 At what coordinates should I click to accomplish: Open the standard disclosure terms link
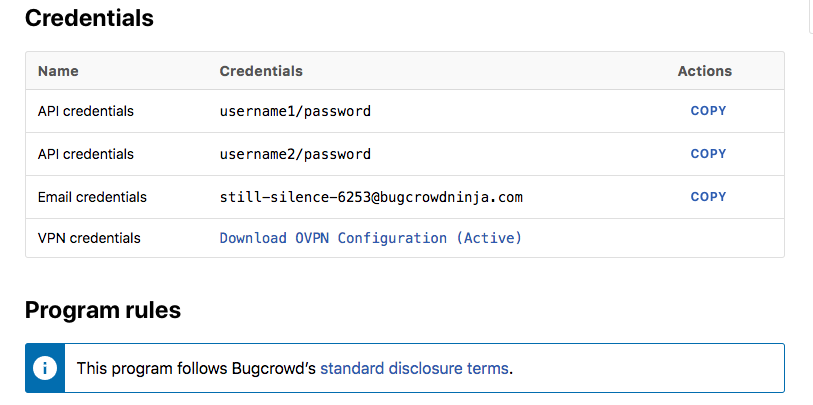point(414,369)
